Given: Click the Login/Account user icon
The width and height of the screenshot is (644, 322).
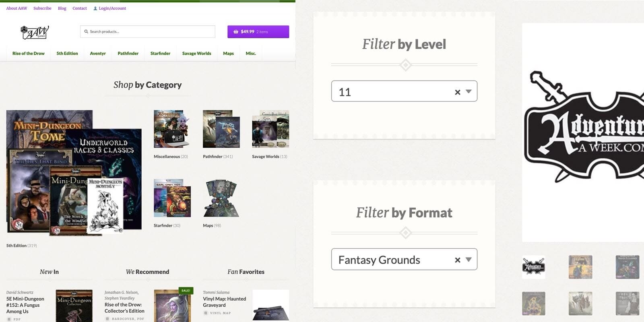Looking at the screenshot, I should [95, 8].
